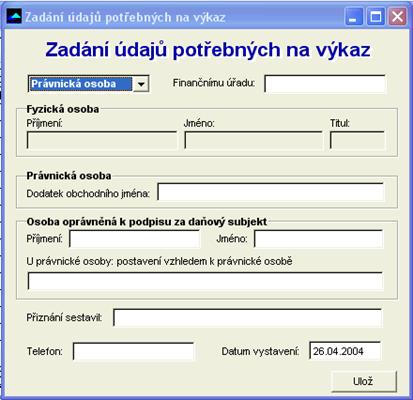Click the Datum vystavení date field
Screen dimensions: 413x400
pyautogui.click(x=345, y=351)
